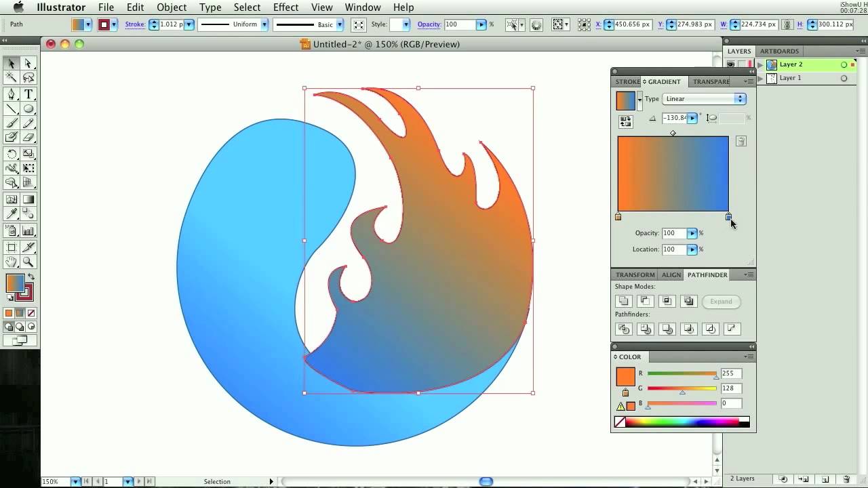
Task: Switch to the Stroke panel tab
Action: click(627, 82)
